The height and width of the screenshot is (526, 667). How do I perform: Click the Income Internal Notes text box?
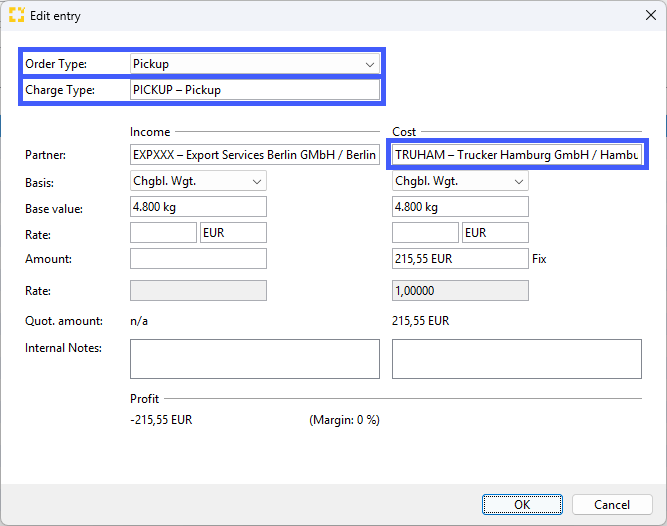coord(255,359)
